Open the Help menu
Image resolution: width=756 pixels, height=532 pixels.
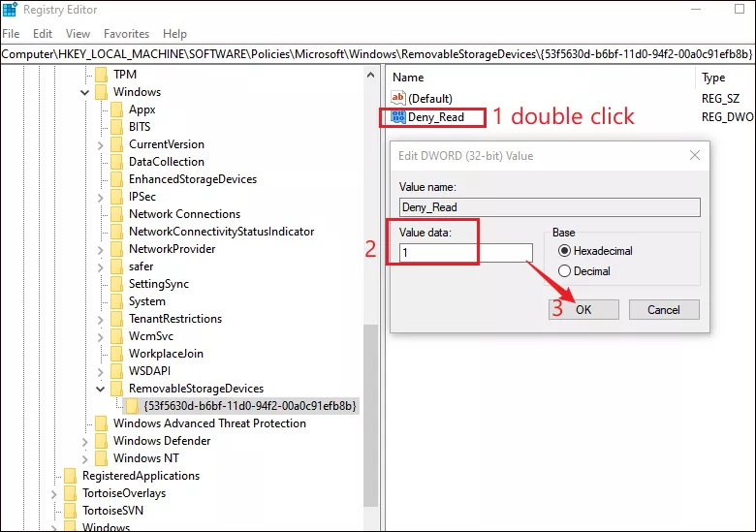pos(174,34)
